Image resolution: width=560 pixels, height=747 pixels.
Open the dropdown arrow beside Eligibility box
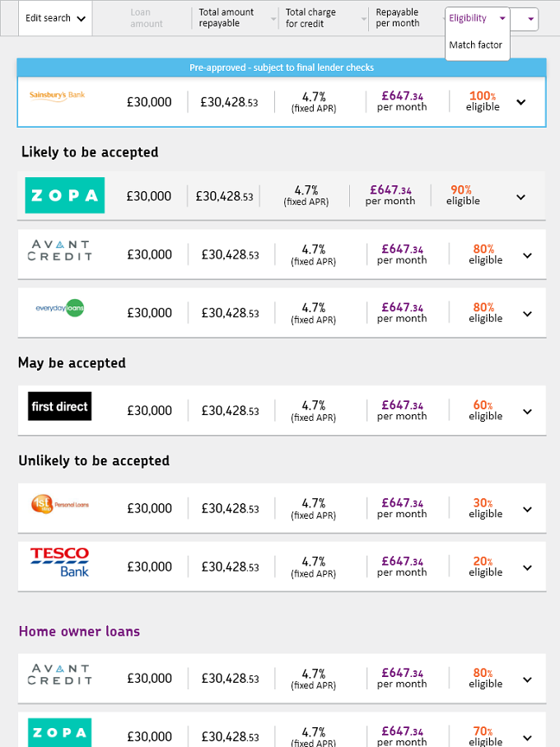[x=530, y=19]
